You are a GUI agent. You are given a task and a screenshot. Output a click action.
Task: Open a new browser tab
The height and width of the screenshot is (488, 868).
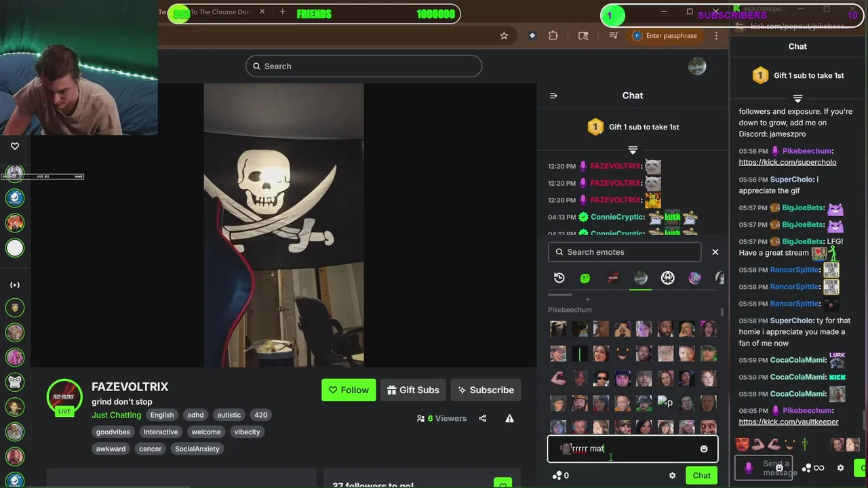[x=282, y=12]
